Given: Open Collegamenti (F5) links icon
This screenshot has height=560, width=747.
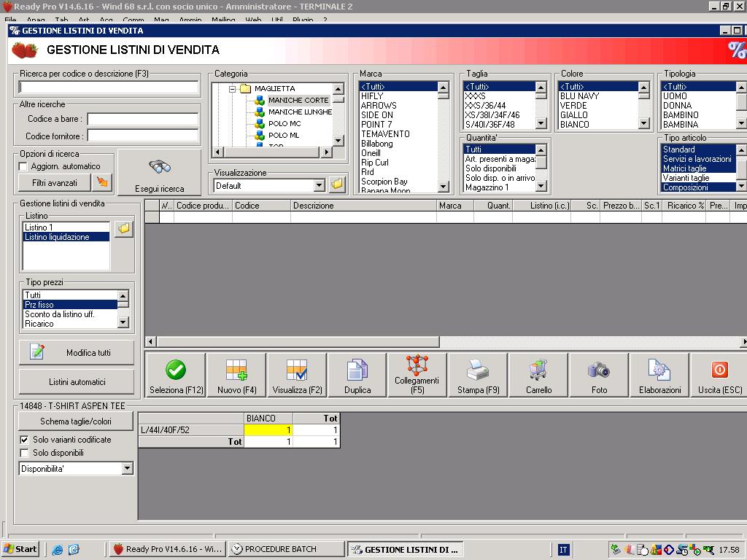Looking at the screenshot, I should (417, 364).
